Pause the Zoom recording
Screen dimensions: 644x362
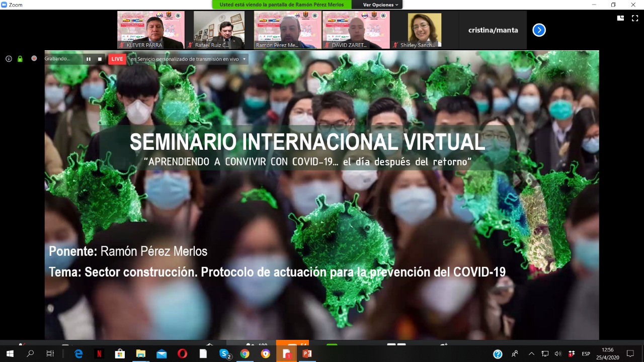89,59
